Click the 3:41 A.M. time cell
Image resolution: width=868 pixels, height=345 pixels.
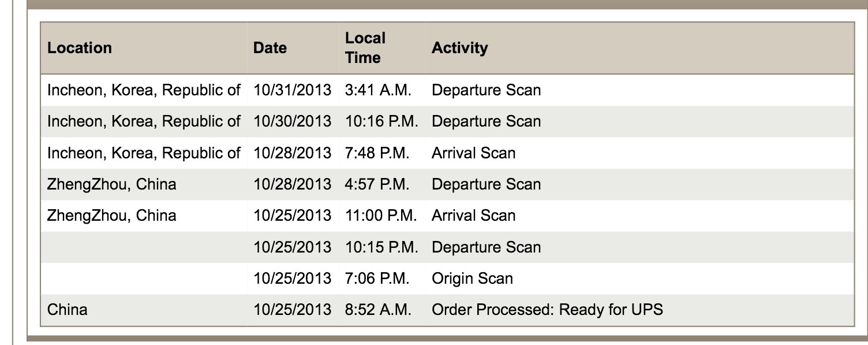[378, 90]
